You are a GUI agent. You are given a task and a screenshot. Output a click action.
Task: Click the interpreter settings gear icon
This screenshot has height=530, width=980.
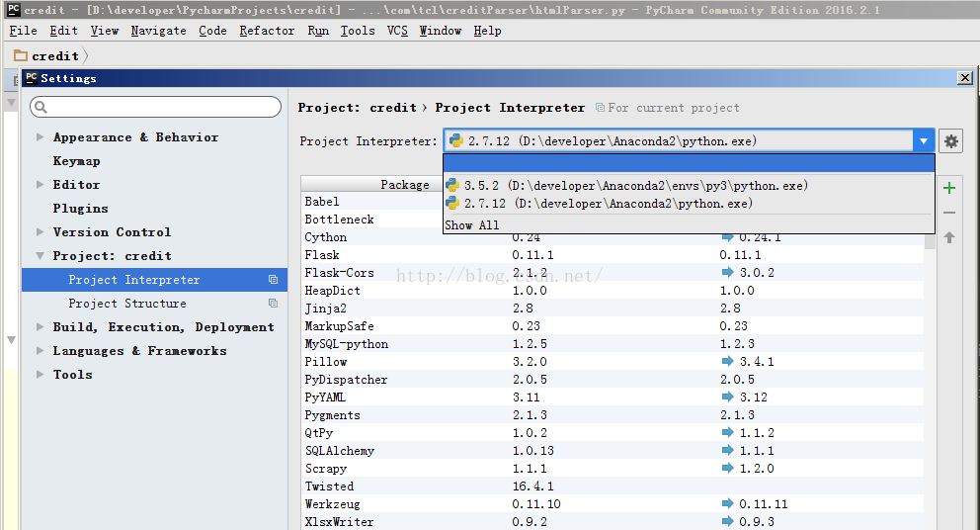tap(950, 141)
